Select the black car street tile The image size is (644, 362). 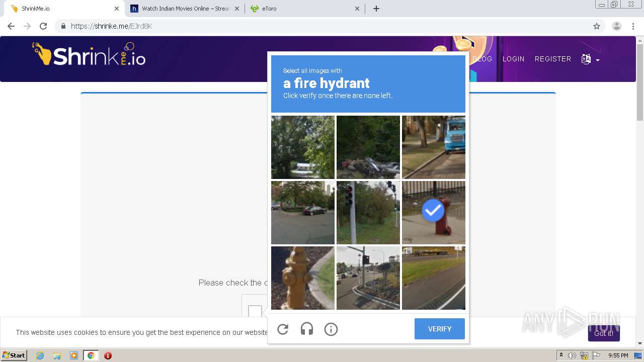pos(303,213)
